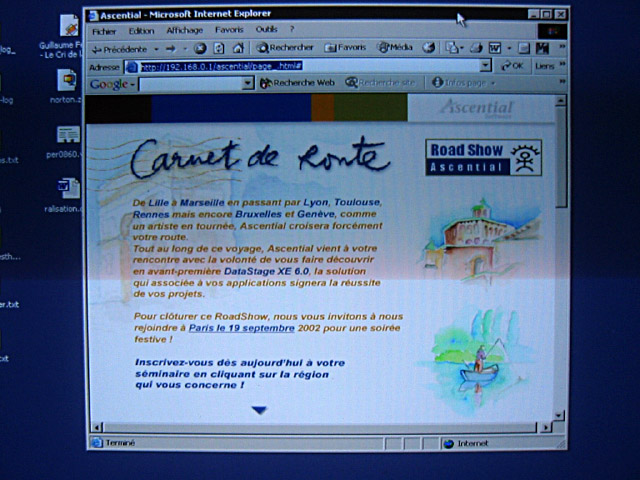Click the vertical scrollbar thumb

pyautogui.click(x=561, y=156)
